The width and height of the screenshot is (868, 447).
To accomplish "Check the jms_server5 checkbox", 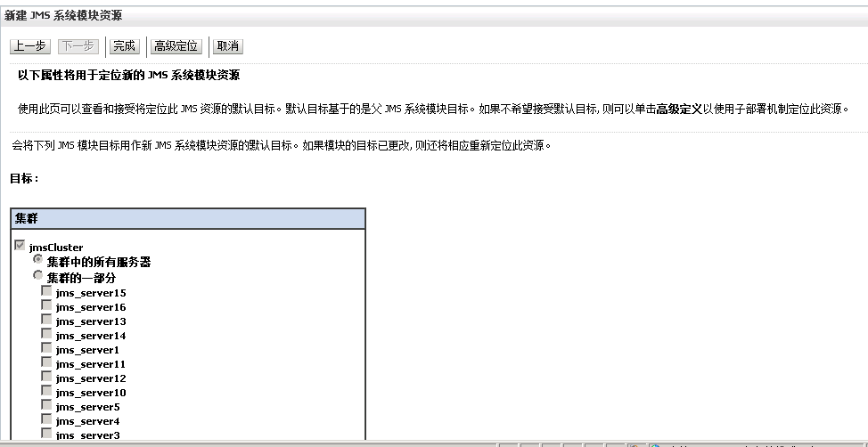I will click(46, 405).
